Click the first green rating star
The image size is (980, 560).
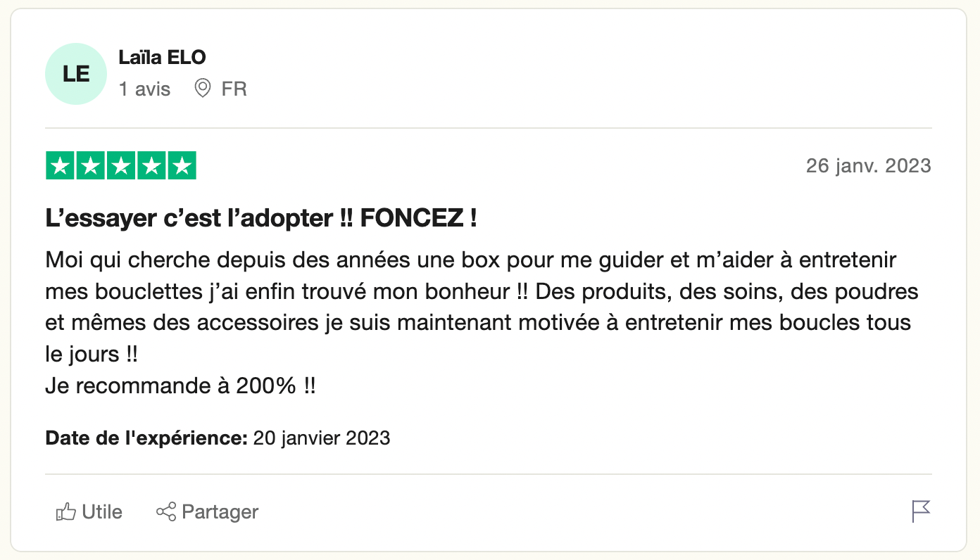tap(60, 166)
